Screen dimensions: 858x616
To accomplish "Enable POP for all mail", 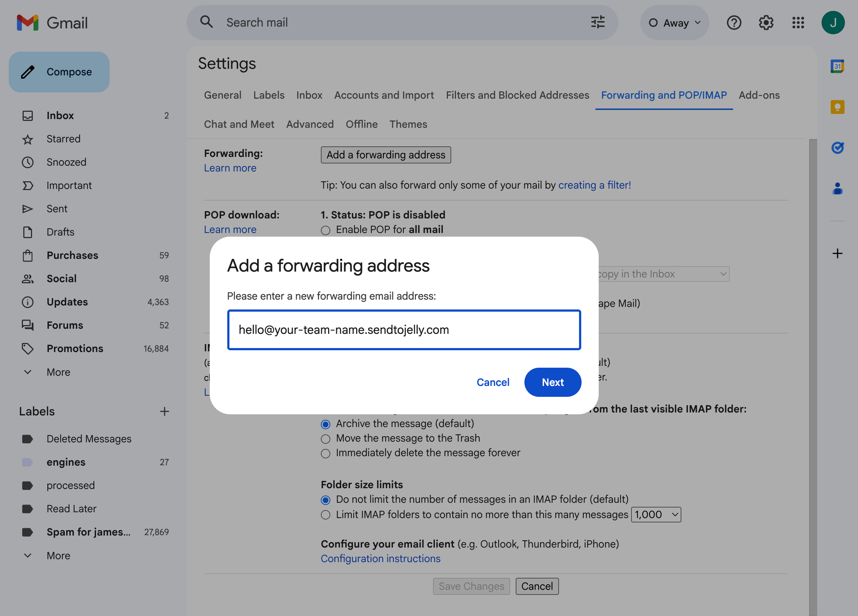I will pyautogui.click(x=325, y=230).
